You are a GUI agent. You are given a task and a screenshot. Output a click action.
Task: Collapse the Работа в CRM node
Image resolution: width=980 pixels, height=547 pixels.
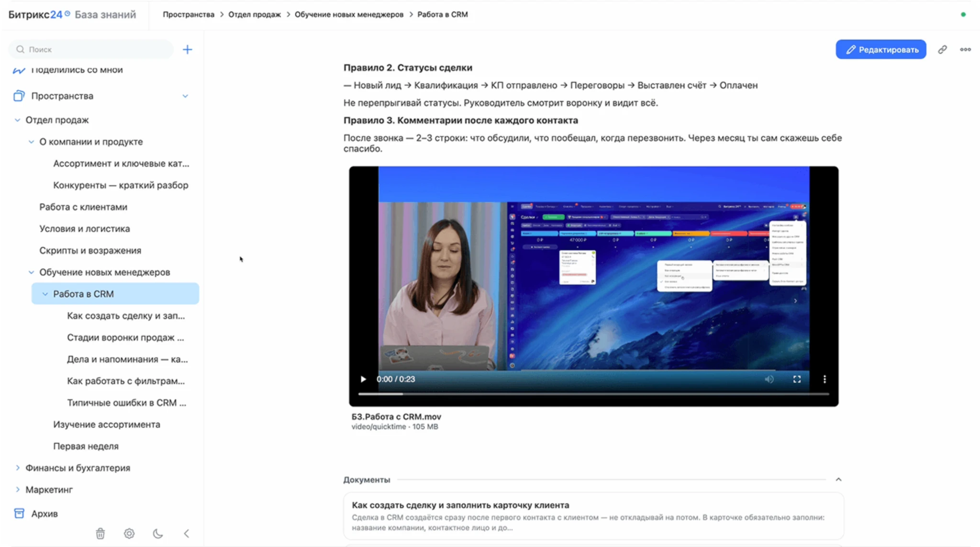tap(45, 294)
